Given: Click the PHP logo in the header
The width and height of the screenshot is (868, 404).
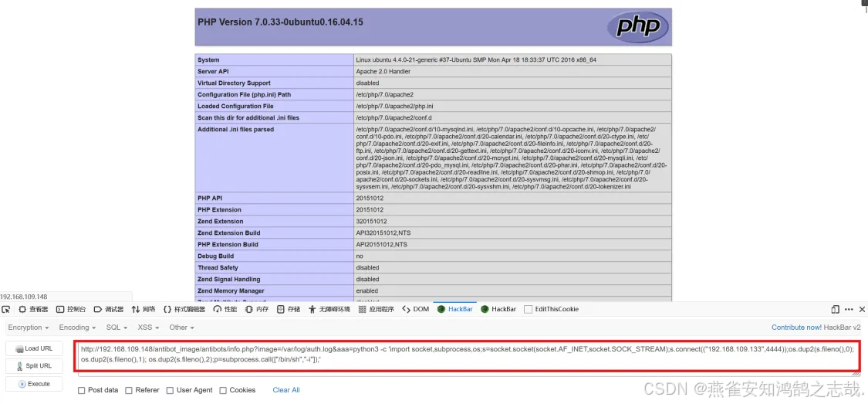Looking at the screenshot, I should point(637,26).
